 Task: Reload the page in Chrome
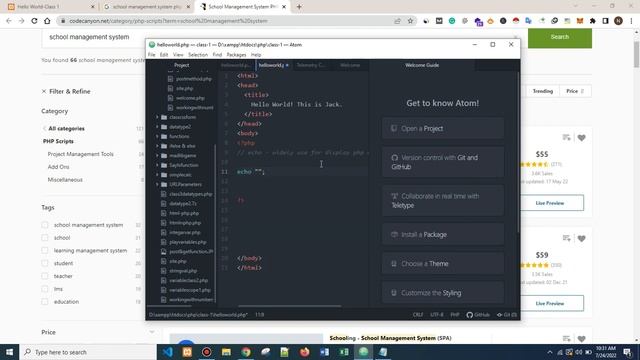34,21
